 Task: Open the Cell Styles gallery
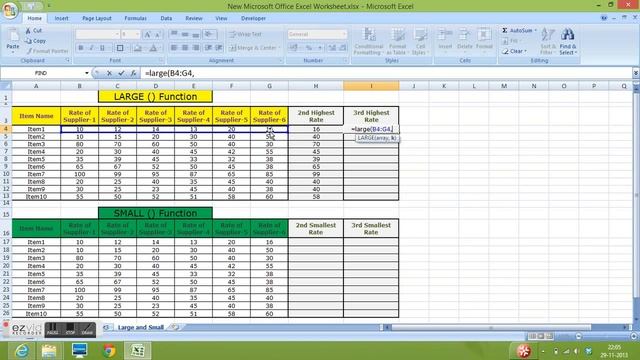point(419,41)
